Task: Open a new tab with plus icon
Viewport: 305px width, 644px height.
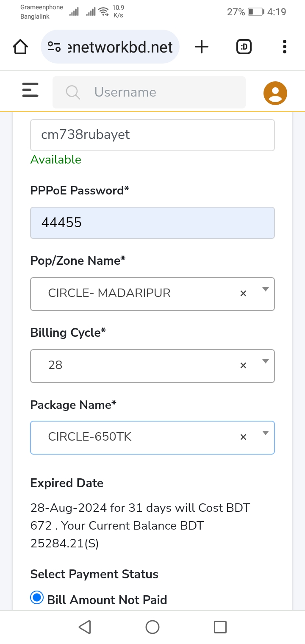Action: (202, 47)
